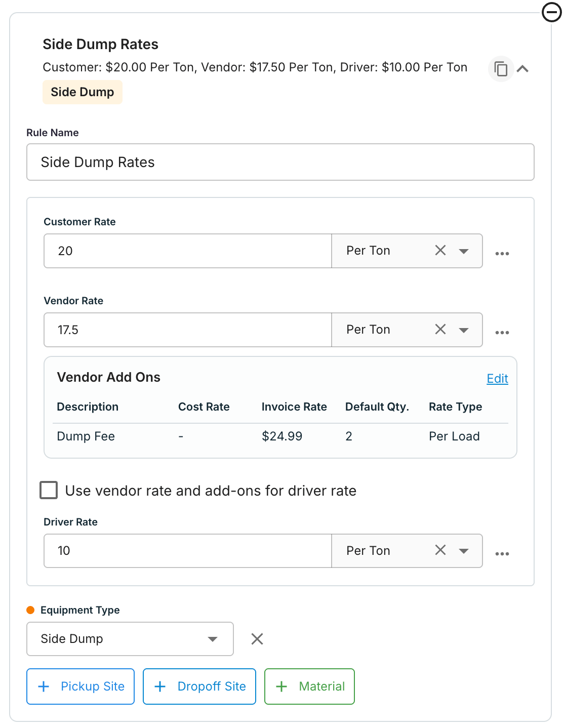Click Edit link in Vendor Add Ons
The image size is (564, 728).
coord(497,379)
